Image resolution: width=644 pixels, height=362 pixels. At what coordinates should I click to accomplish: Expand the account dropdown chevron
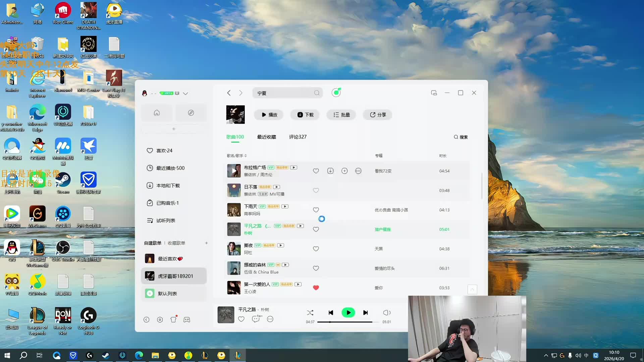185,94
